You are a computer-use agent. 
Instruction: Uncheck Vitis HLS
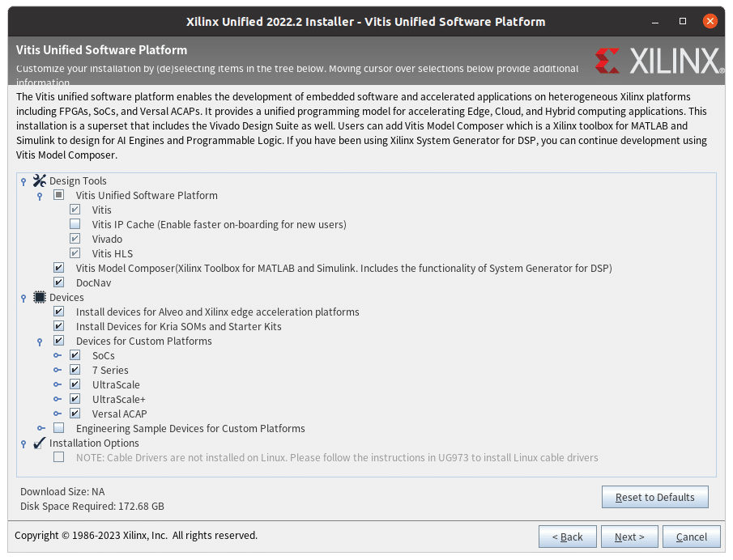(x=75, y=252)
